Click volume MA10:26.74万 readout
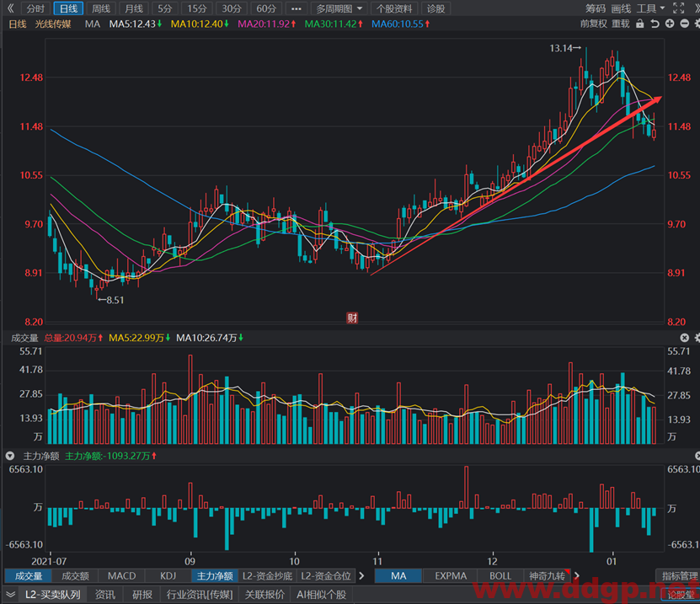Image resolution: width=700 pixels, height=604 pixels. click(x=210, y=338)
